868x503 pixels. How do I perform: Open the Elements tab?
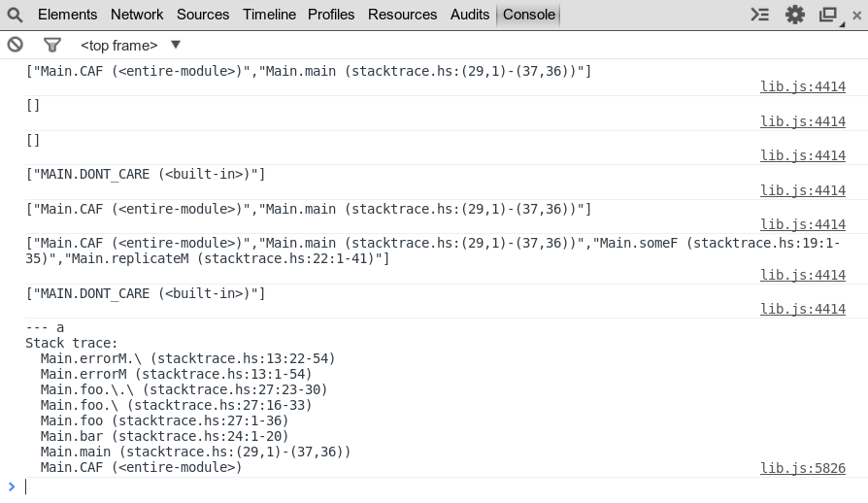point(68,15)
